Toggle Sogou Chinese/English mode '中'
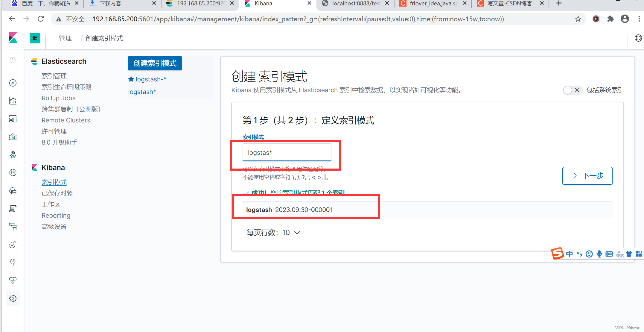This screenshot has height=332, width=644. point(570,254)
